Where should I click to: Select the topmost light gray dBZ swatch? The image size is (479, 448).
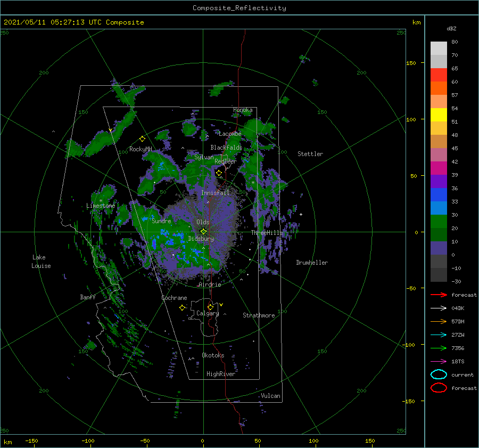[439, 48]
